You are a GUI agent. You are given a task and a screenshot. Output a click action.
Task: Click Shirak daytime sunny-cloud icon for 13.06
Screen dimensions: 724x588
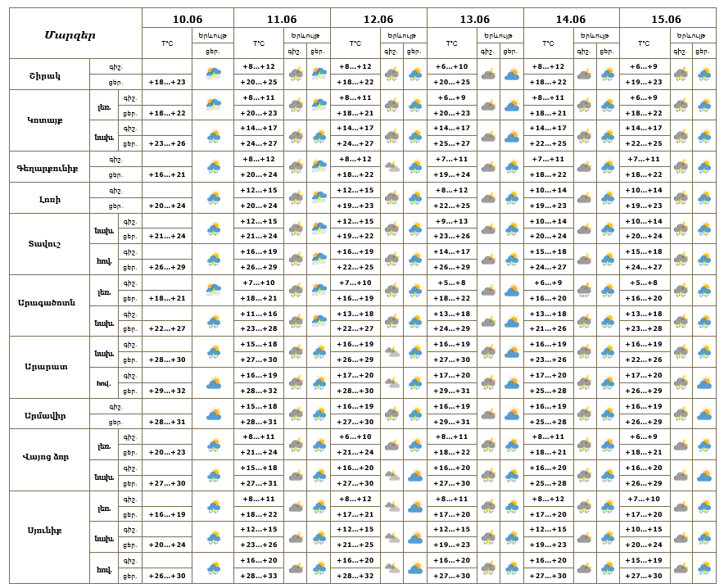pyautogui.click(x=512, y=74)
